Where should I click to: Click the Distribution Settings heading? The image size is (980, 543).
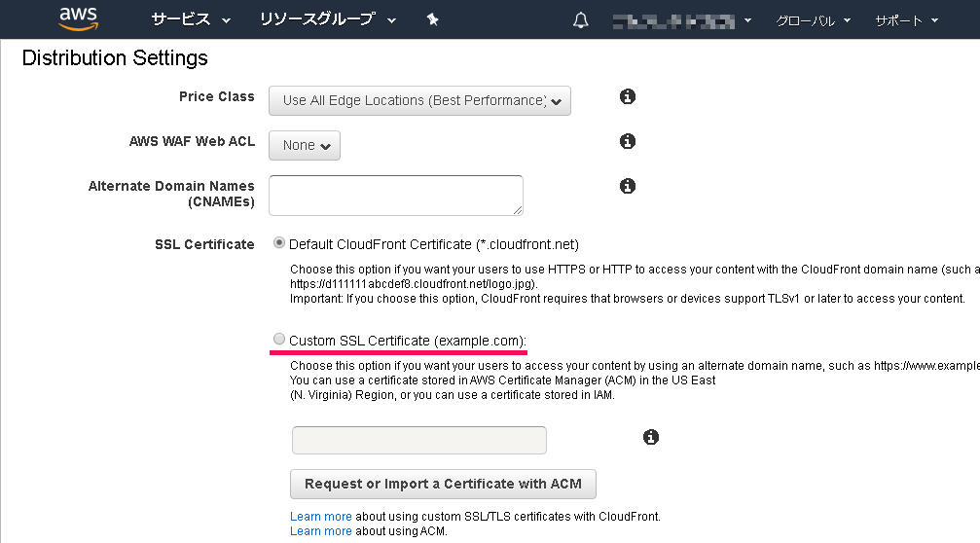pos(115,58)
